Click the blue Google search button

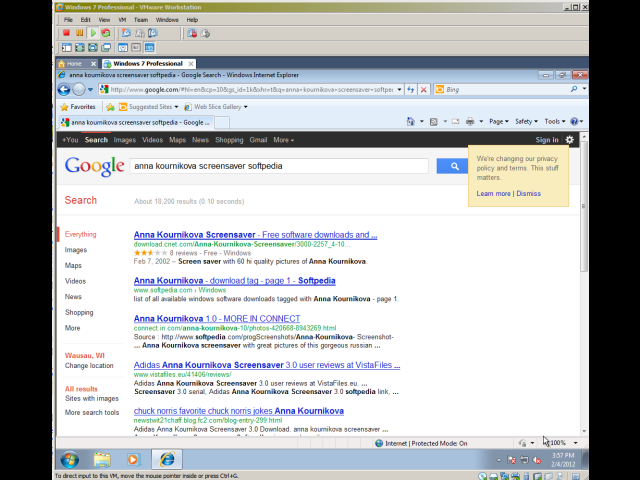452,166
